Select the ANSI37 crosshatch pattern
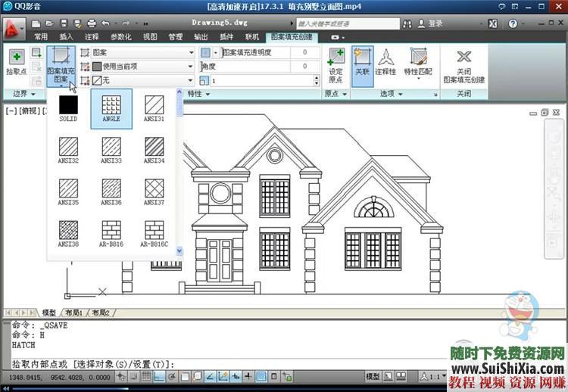Screen dimensions: 568x392 tap(154, 191)
